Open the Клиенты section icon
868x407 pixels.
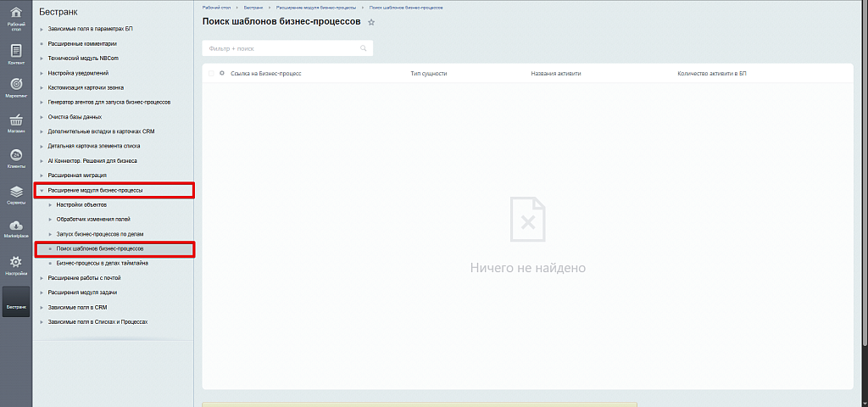click(x=15, y=157)
